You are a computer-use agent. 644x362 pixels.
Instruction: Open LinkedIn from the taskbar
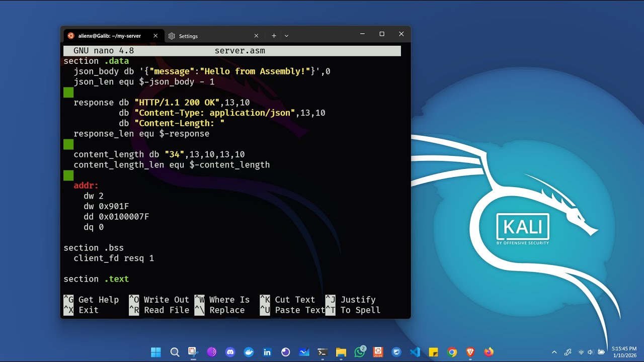click(x=267, y=352)
